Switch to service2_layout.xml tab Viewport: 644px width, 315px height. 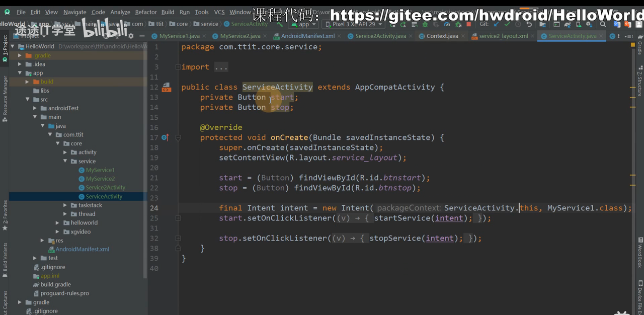[x=503, y=36]
